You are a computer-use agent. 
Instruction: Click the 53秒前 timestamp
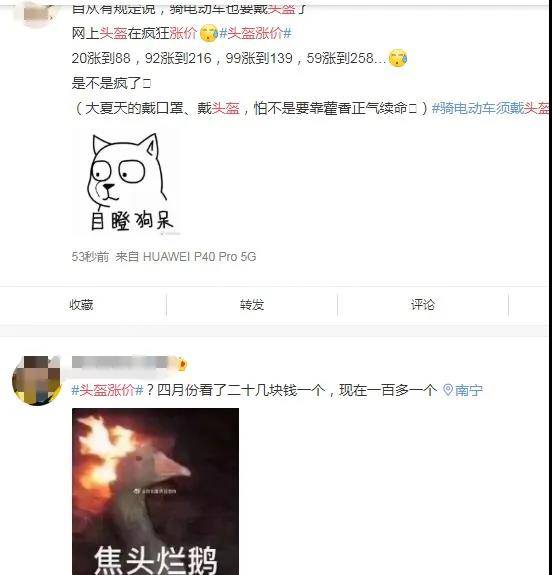pos(90,257)
